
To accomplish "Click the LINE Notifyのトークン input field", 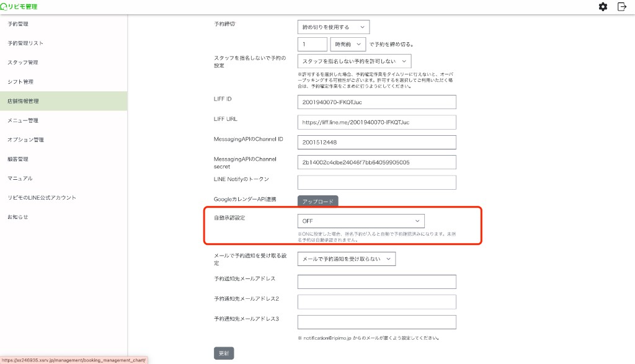I will click(376, 182).
